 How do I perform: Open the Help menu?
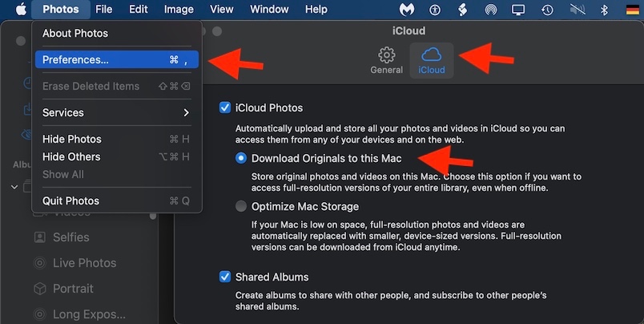tap(316, 9)
